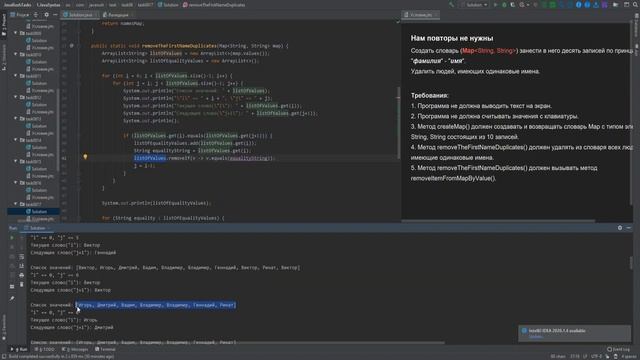Click the Update link in IDEA notification
The image size is (640, 360).
pyautogui.click(x=536, y=337)
